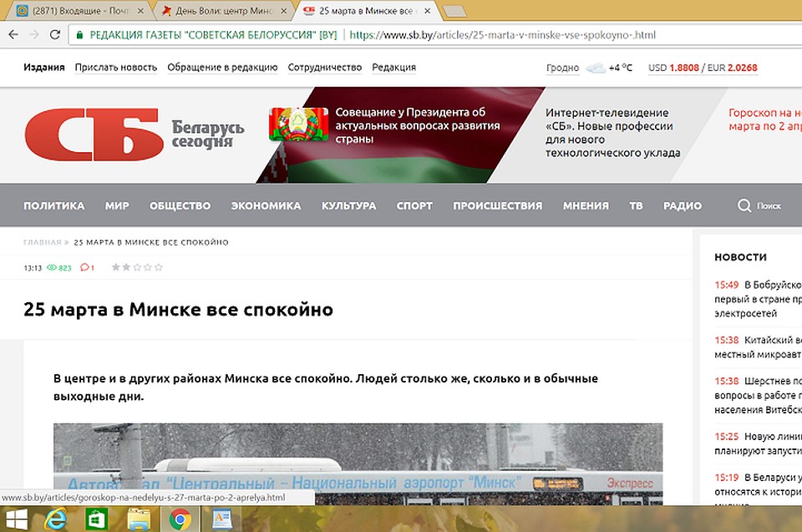This screenshot has width=802, height=532.
Task: Launch Internet Explorer from the taskbar
Action: [x=55, y=519]
